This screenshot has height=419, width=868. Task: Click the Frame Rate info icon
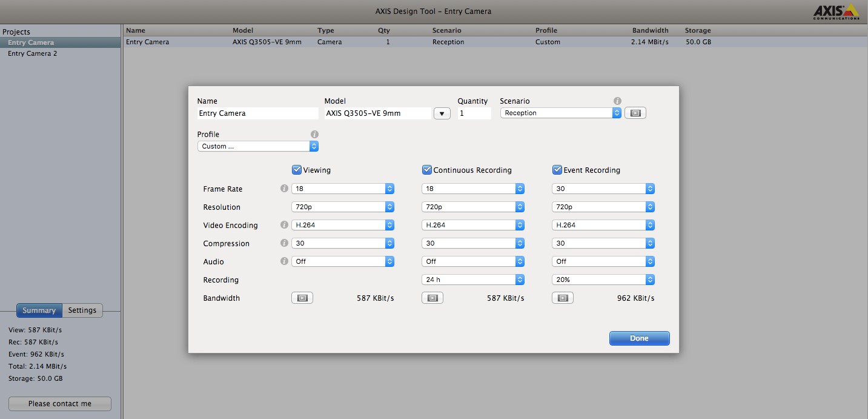pyautogui.click(x=284, y=189)
